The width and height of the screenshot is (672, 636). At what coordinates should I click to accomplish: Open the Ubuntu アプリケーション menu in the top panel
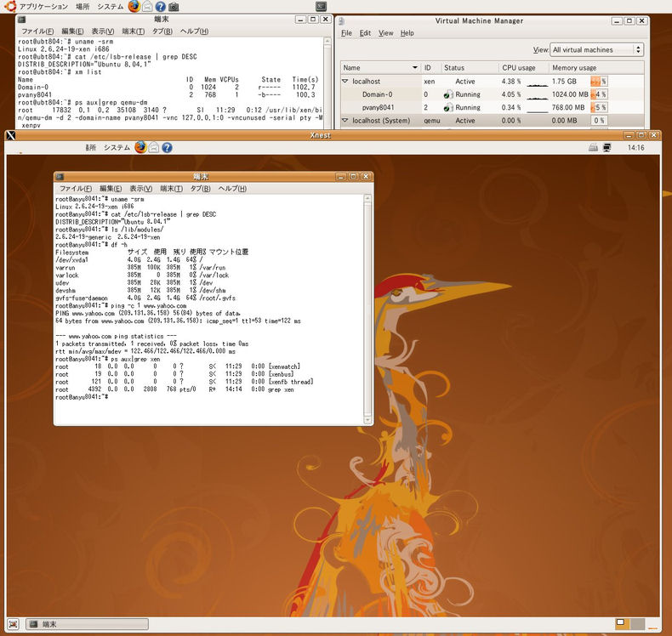[36, 7]
